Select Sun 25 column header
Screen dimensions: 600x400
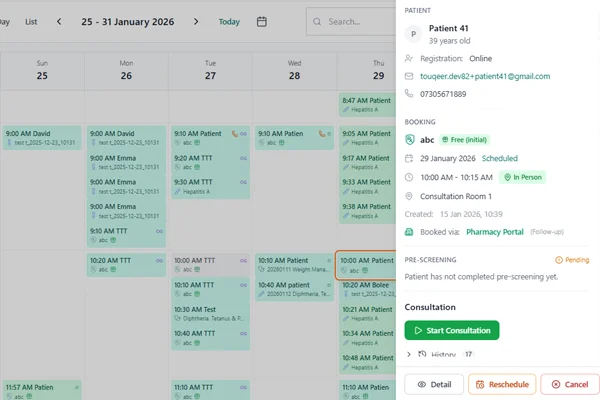pyautogui.click(x=42, y=71)
